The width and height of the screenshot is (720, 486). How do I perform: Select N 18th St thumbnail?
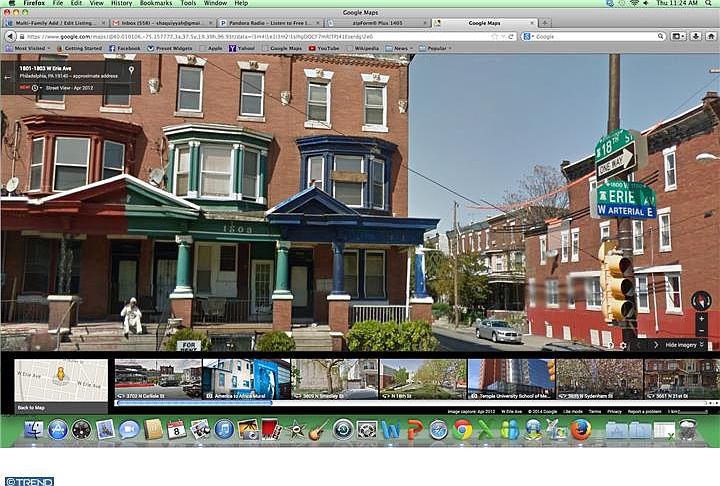tap(423, 379)
